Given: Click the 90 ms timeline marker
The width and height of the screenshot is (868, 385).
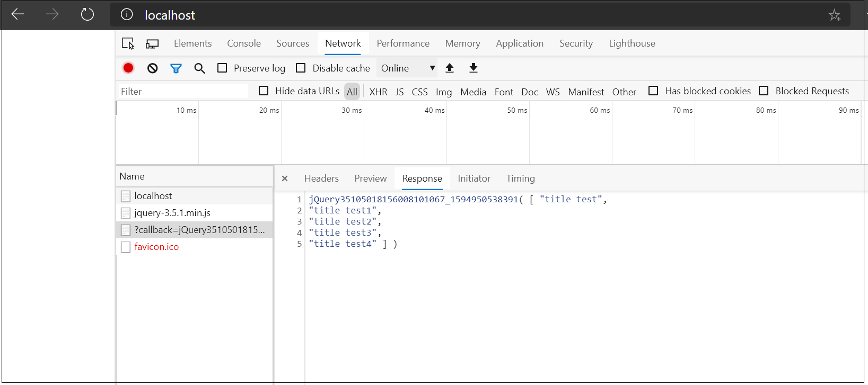Looking at the screenshot, I should (x=848, y=110).
